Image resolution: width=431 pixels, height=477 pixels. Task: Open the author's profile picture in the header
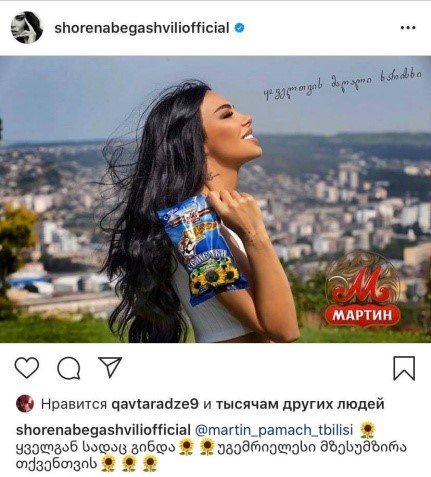[27, 28]
